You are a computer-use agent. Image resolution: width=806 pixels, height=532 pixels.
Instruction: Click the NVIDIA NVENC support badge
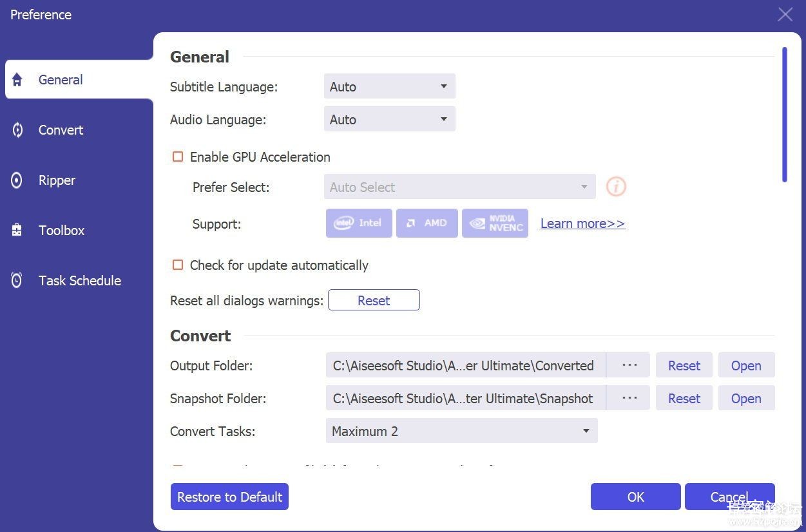tap(495, 223)
